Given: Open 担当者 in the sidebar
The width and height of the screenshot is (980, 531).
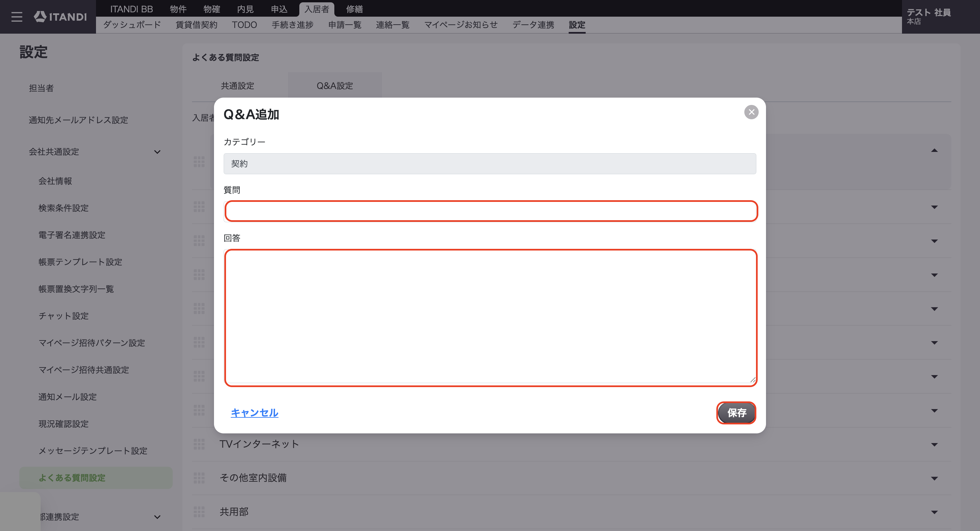Looking at the screenshot, I should 41,88.
